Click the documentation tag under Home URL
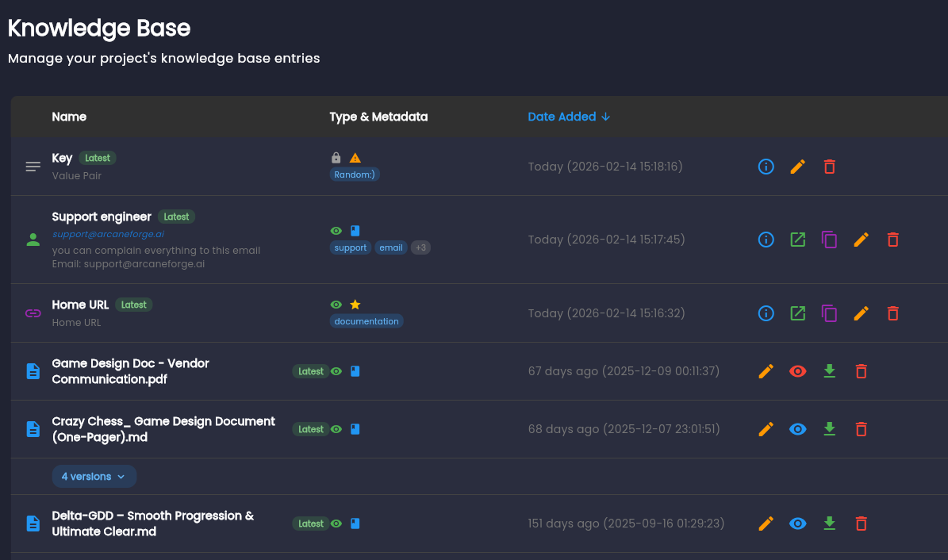This screenshot has height=560, width=948. tap(367, 320)
